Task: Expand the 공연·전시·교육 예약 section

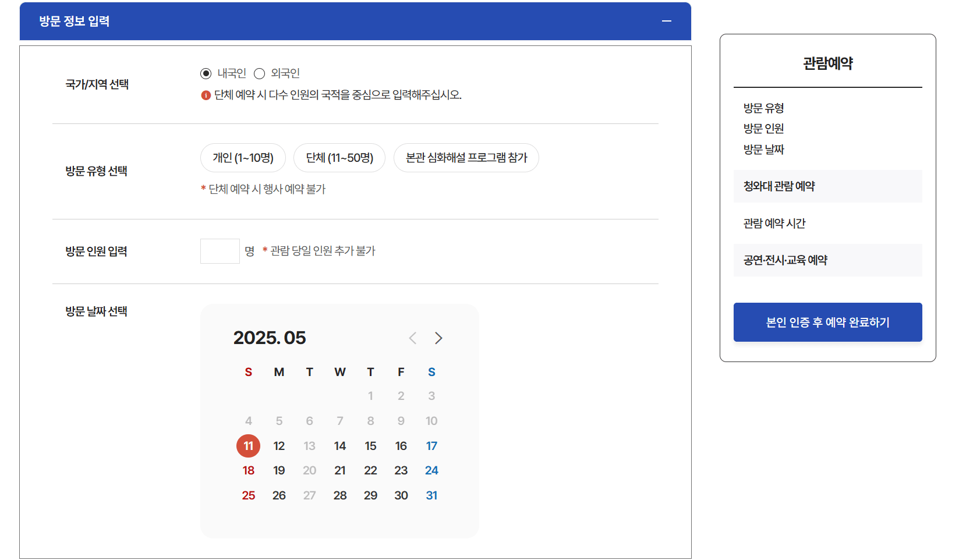Action: (827, 260)
